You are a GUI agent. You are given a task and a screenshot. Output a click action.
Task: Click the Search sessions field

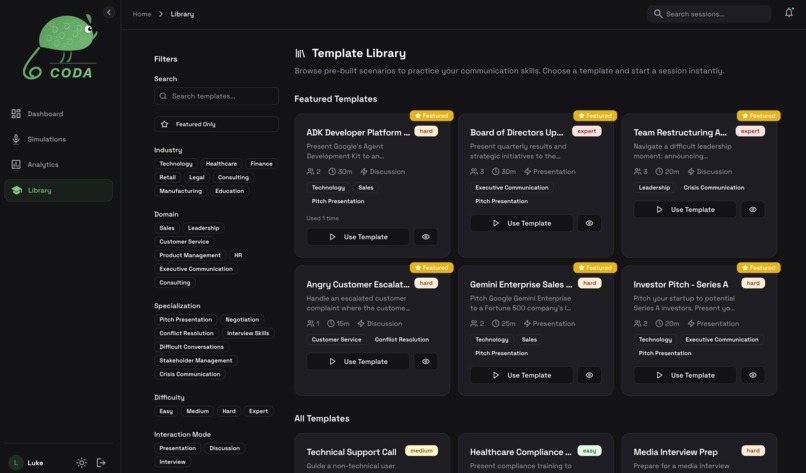(x=709, y=14)
